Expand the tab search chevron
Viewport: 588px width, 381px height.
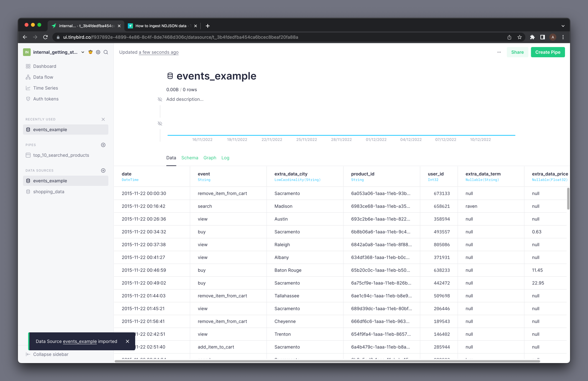point(563,26)
